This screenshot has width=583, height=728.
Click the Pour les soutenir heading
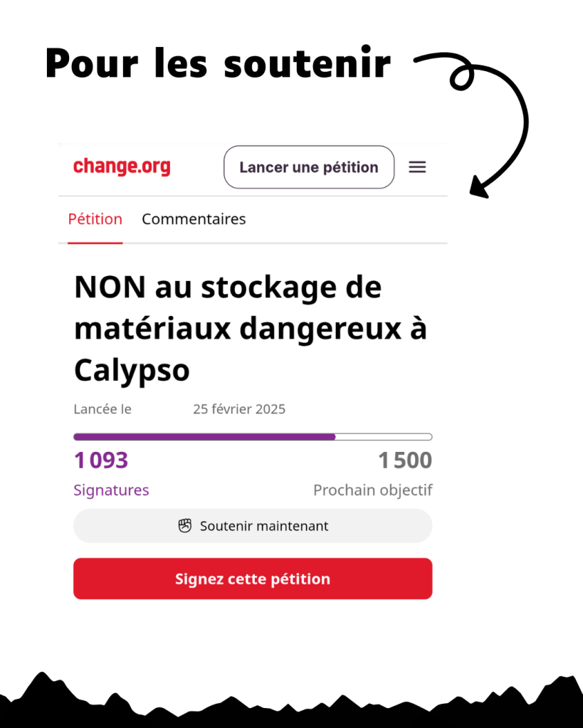pyautogui.click(x=218, y=64)
